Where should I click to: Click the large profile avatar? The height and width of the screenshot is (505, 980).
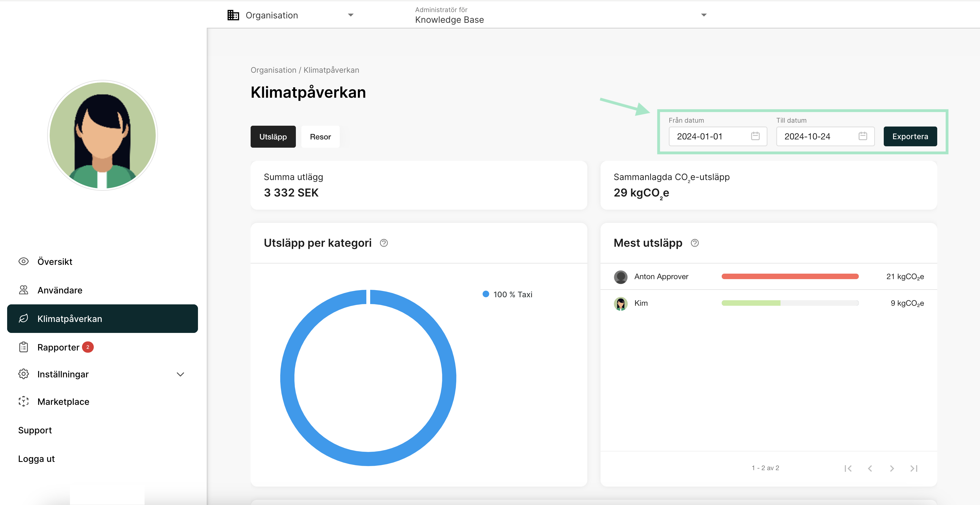coord(102,135)
